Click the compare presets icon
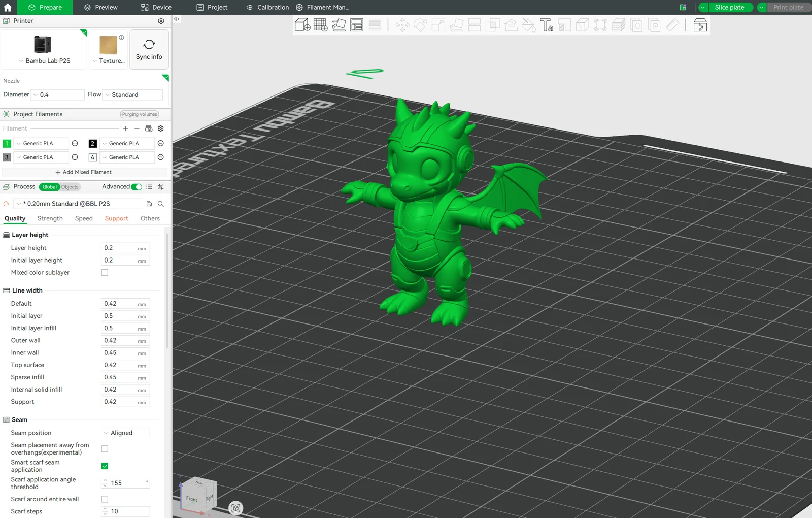 161,187
